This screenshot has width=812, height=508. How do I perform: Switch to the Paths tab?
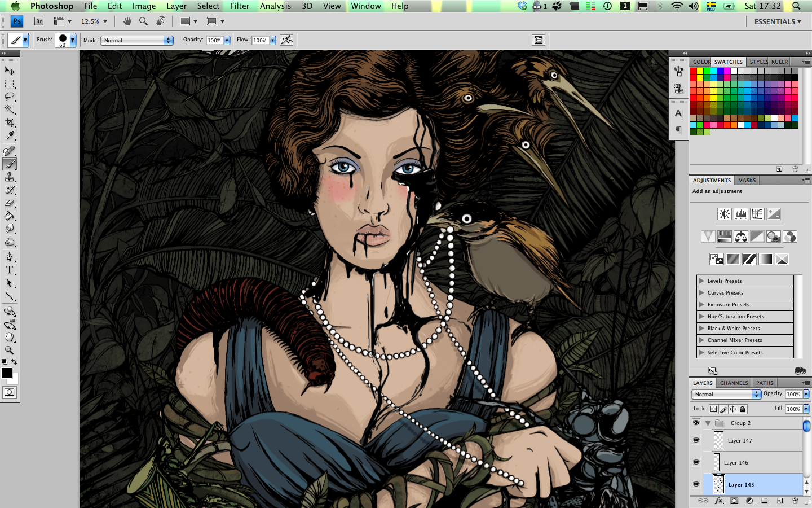[x=765, y=383]
